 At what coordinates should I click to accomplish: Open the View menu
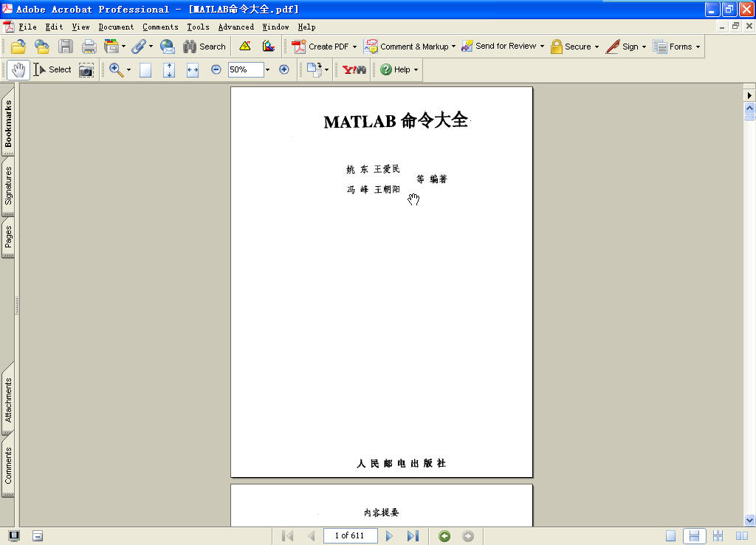click(x=80, y=27)
